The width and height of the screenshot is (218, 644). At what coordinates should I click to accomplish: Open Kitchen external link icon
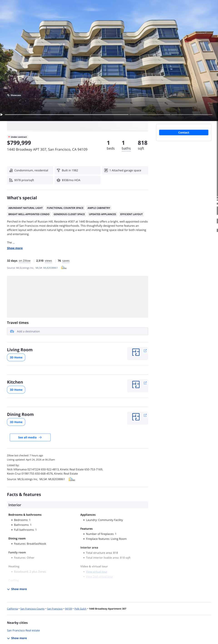coord(145,383)
